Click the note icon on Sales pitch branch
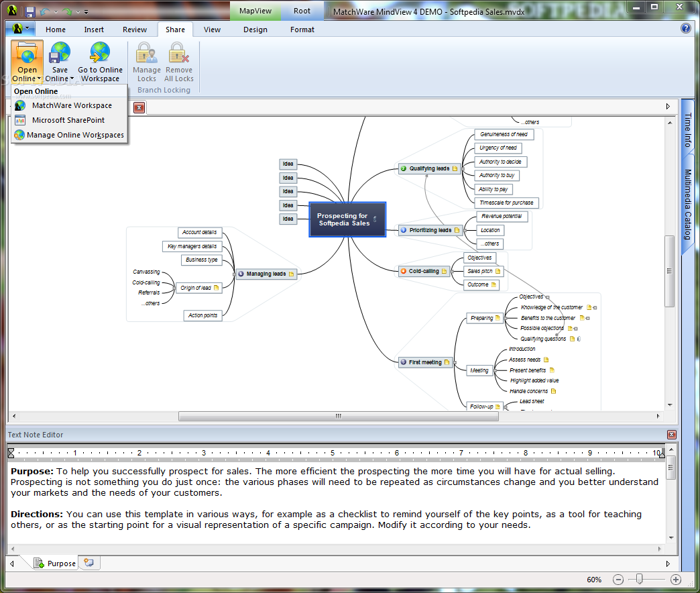Image resolution: width=700 pixels, height=593 pixels. pos(498,271)
